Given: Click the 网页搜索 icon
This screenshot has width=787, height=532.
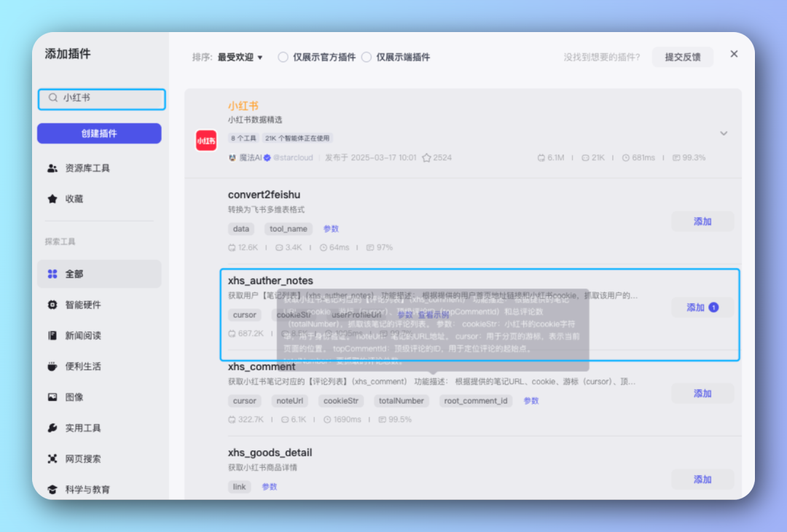Looking at the screenshot, I should [52, 458].
